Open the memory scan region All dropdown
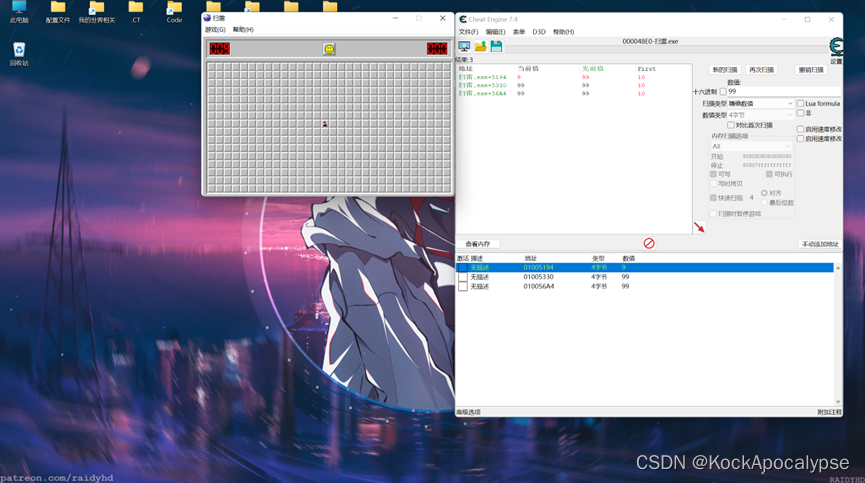 click(751, 146)
